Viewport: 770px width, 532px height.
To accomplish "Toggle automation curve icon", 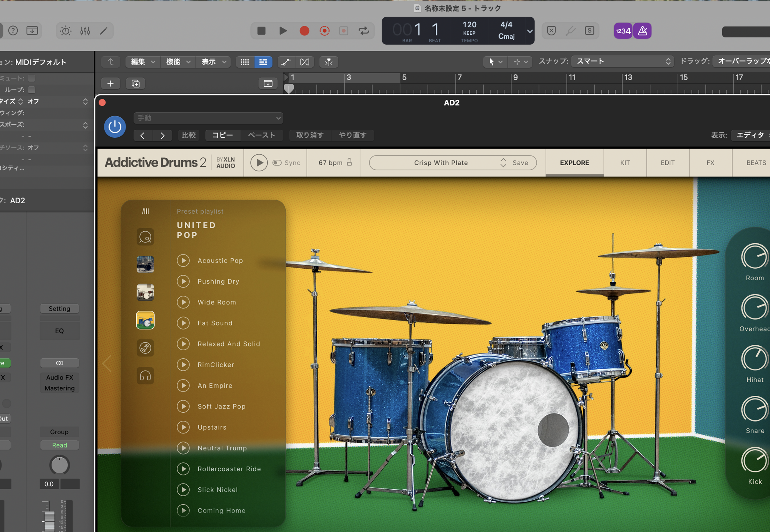I will (286, 62).
